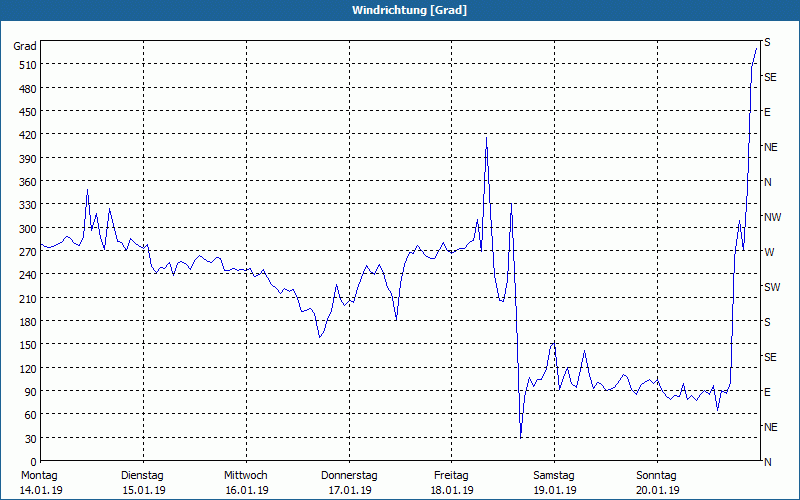The height and width of the screenshot is (500, 800).
Task: Click the 19.01.19 date label
Action: (555, 490)
